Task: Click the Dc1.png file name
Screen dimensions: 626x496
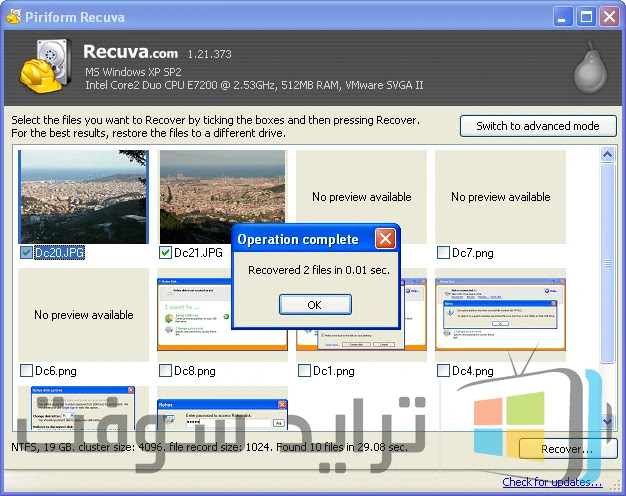Action: point(334,371)
